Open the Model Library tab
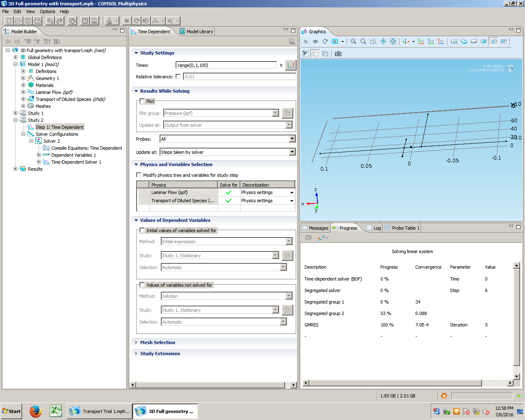Viewport: 525px width, 420px height. (x=196, y=32)
